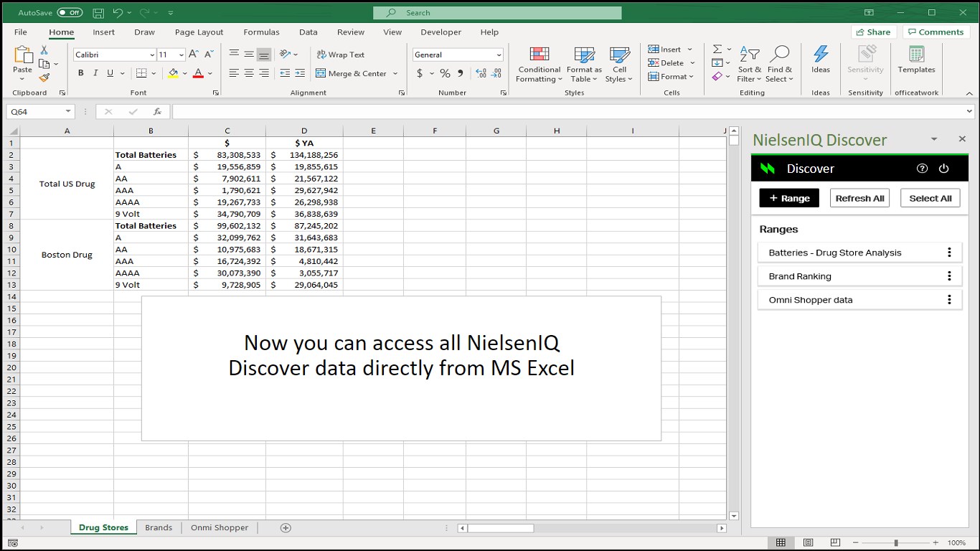Open the Calibri font name dropdown
The width and height of the screenshot is (980, 551).
click(152, 55)
